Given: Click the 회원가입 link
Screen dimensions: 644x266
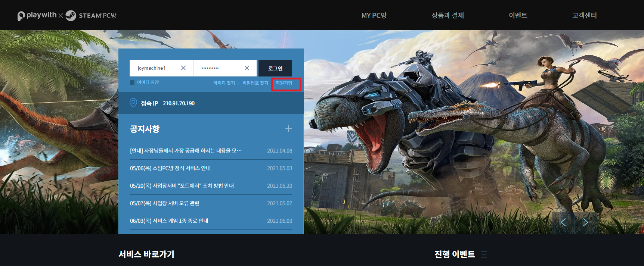Looking at the screenshot, I should coord(284,83).
